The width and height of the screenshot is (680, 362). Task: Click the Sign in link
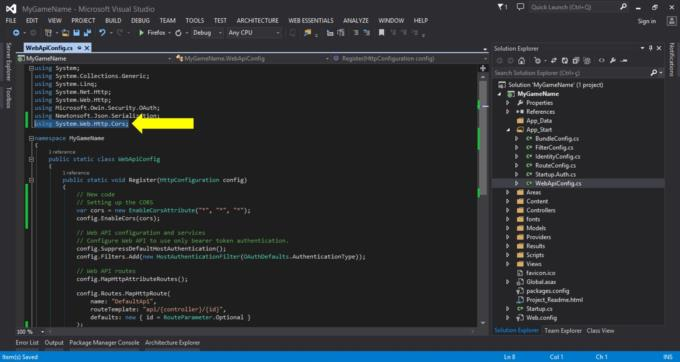click(x=647, y=21)
